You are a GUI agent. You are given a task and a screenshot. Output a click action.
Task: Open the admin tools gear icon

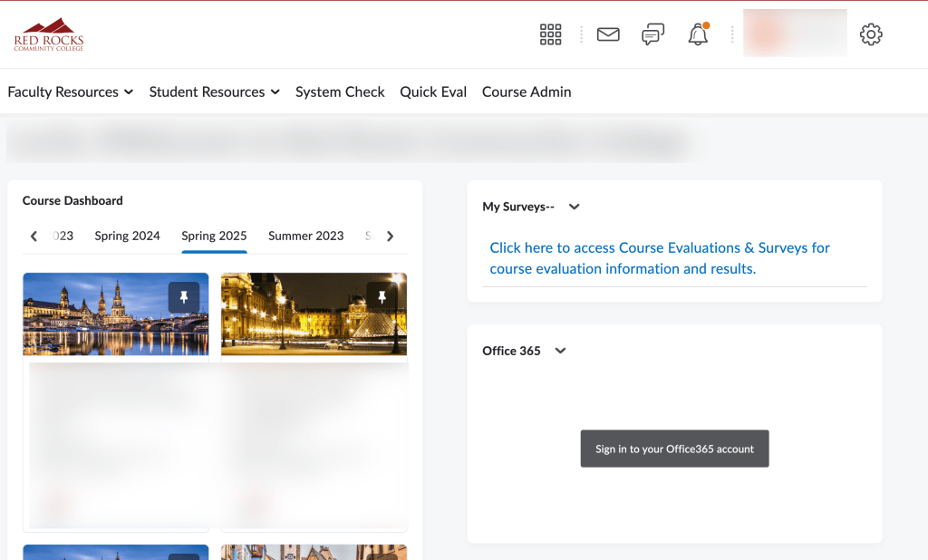[x=871, y=34]
